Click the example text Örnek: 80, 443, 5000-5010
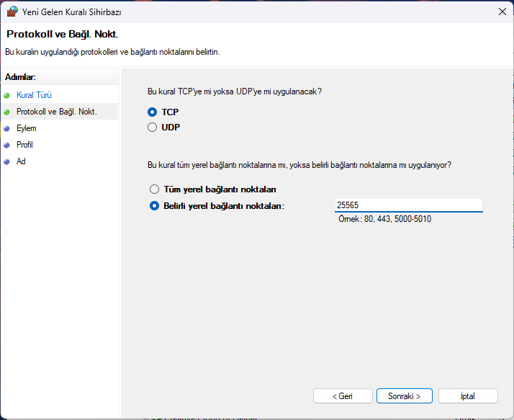 point(384,219)
